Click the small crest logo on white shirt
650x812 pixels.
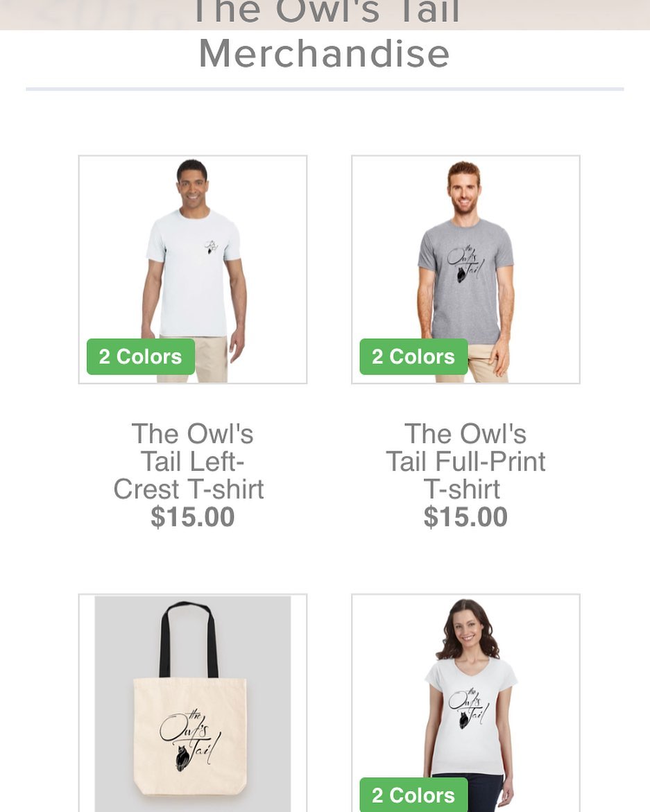[211, 248]
